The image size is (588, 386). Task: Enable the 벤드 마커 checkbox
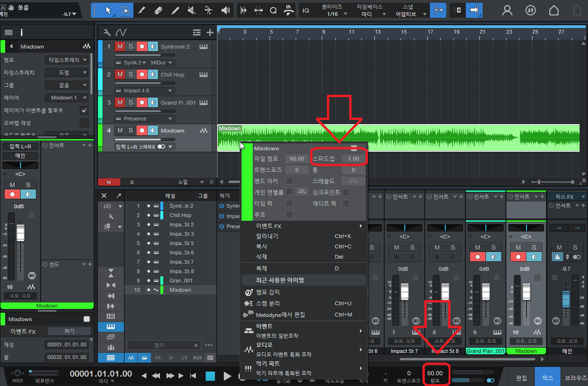290,181
